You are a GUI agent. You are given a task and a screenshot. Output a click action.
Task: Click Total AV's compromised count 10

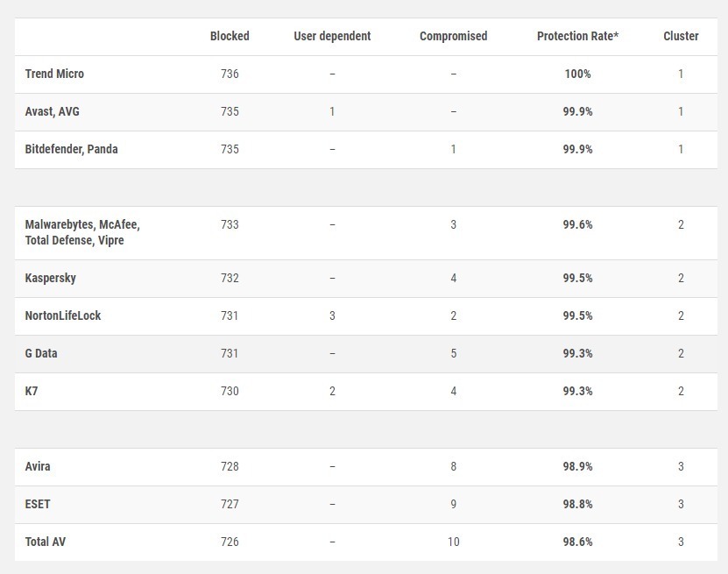pyautogui.click(x=453, y=542)
